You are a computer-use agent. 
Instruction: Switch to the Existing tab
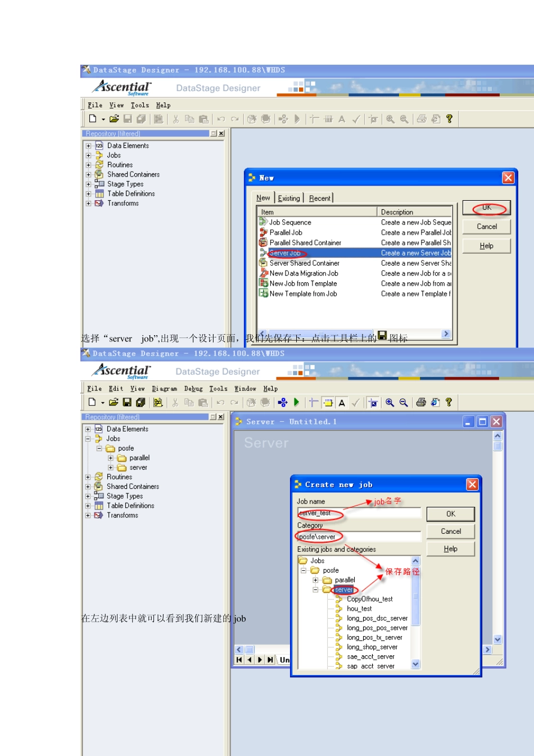(289, 198)
